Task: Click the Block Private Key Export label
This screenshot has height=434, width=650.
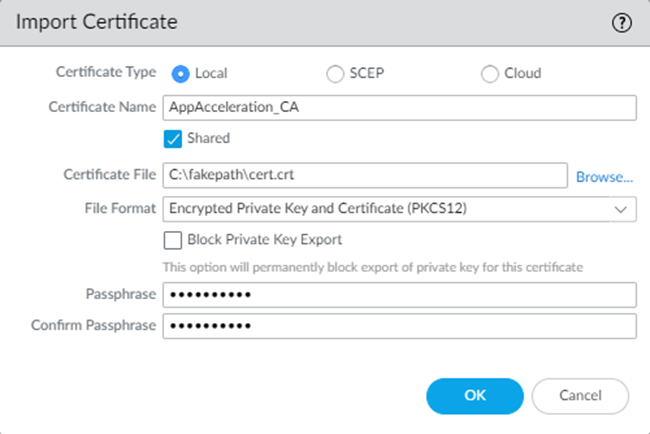Action: [265, 240]
